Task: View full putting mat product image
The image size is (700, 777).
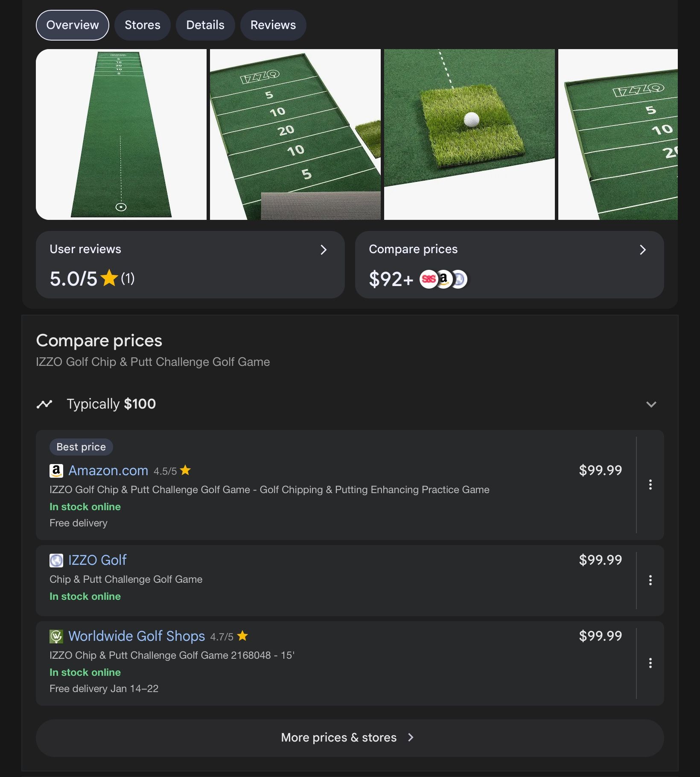Action: point(121,134)
